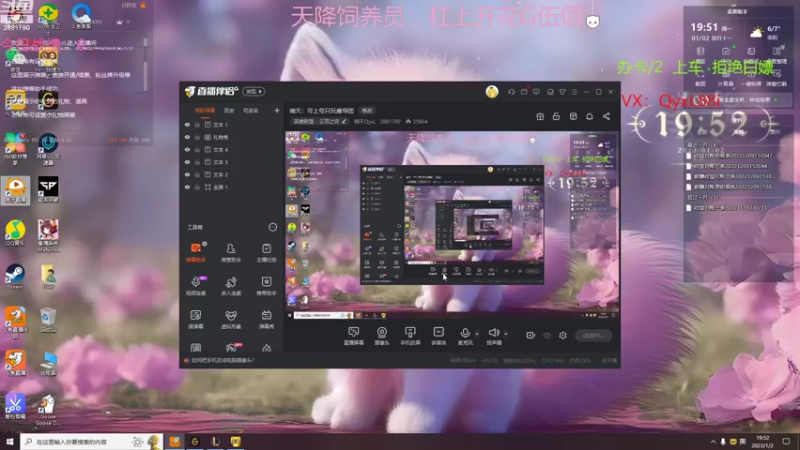Click the unlock padlock icon in top toolbar
Image resolution: width=800 pixels, height=450 pixels.
pos(556,116)
